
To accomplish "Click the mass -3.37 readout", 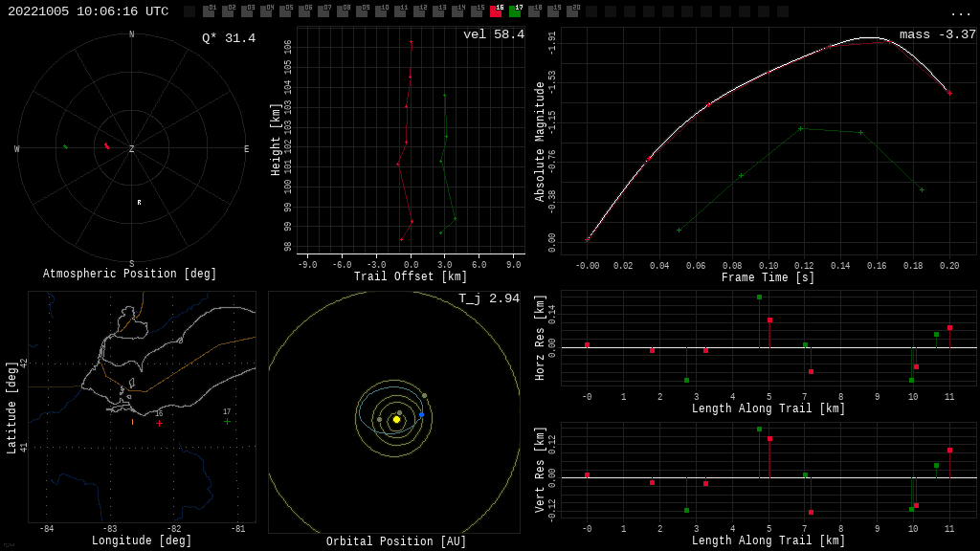I will [x=938, y=34].
